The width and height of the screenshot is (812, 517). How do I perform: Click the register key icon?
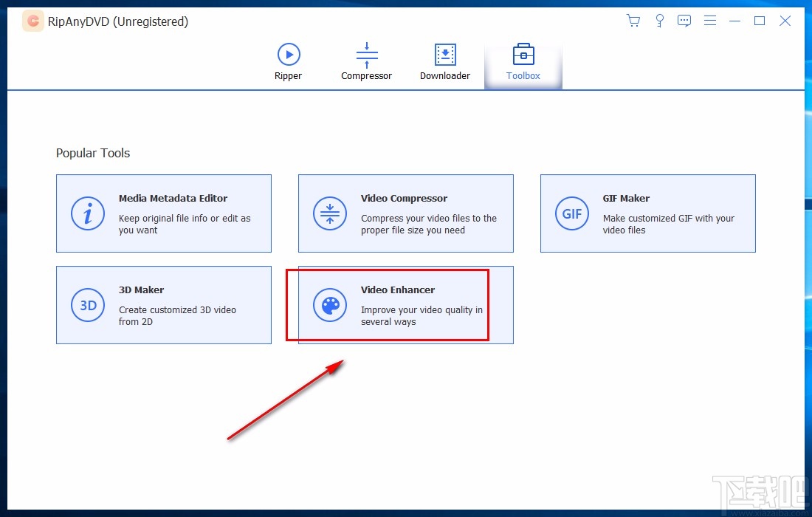(659, 21)
